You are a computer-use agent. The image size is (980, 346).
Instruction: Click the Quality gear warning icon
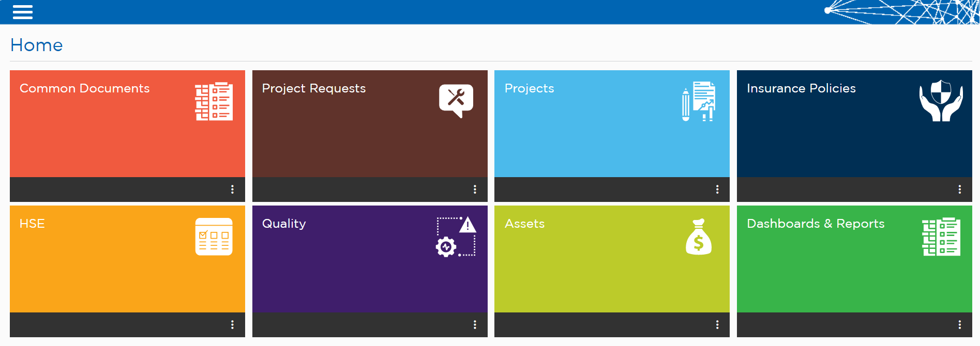click(x=456, y=237)
